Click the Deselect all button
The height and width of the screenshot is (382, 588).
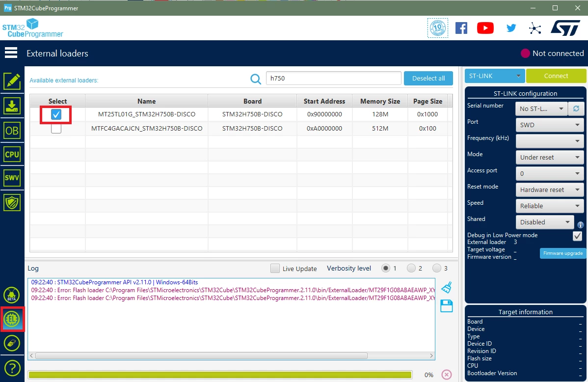pyautogui.click(x=428, y=79)
